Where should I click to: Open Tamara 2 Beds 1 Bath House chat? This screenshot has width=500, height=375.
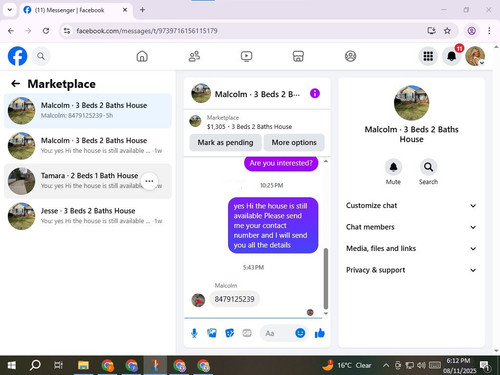point(88,181)
